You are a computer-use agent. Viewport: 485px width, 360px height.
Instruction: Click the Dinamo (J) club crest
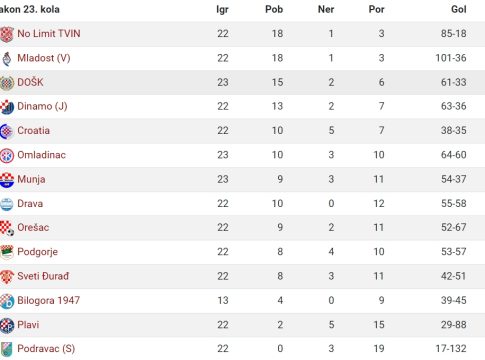6,107
